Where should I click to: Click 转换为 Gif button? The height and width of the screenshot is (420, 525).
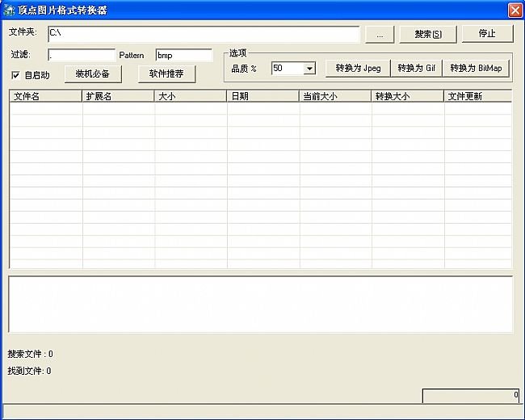[x=416, y=68]
